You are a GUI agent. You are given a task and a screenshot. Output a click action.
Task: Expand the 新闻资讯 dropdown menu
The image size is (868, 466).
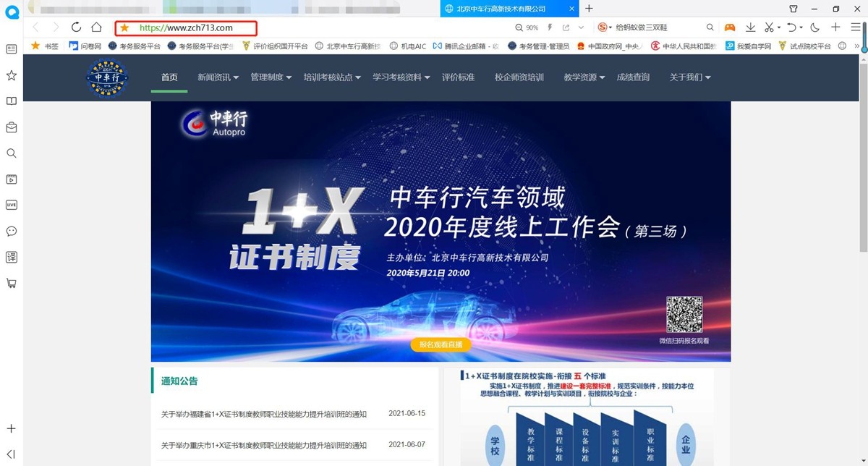pyautogui.click(x=218, y=77)
